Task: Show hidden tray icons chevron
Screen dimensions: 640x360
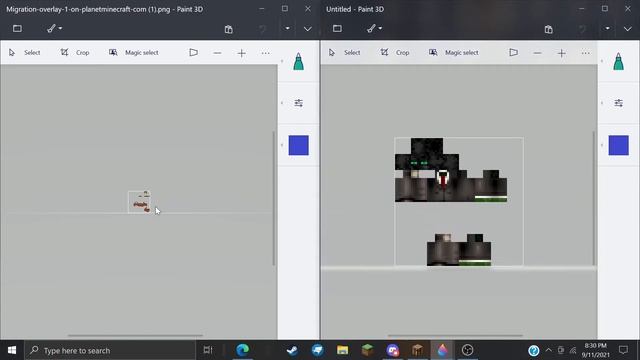Action: tap(549, 350)
